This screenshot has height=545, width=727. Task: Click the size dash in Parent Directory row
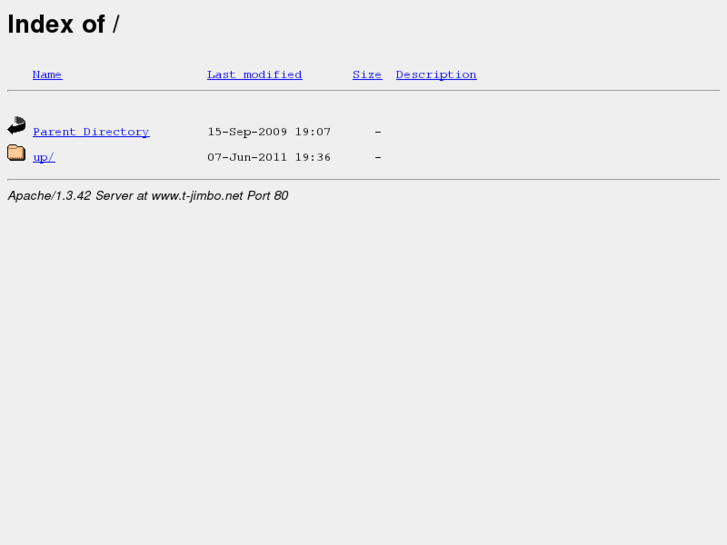pos(378,132)
